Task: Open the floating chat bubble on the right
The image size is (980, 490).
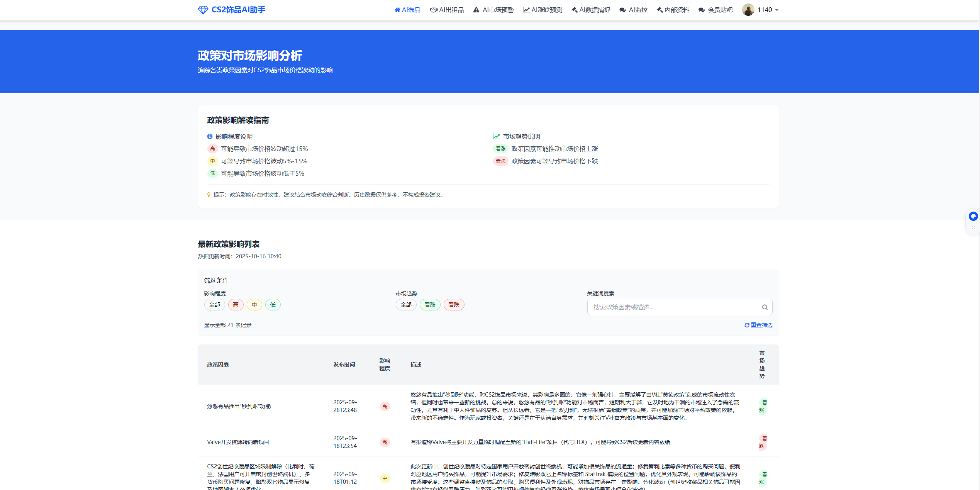Action: click(x=973, y=216)
